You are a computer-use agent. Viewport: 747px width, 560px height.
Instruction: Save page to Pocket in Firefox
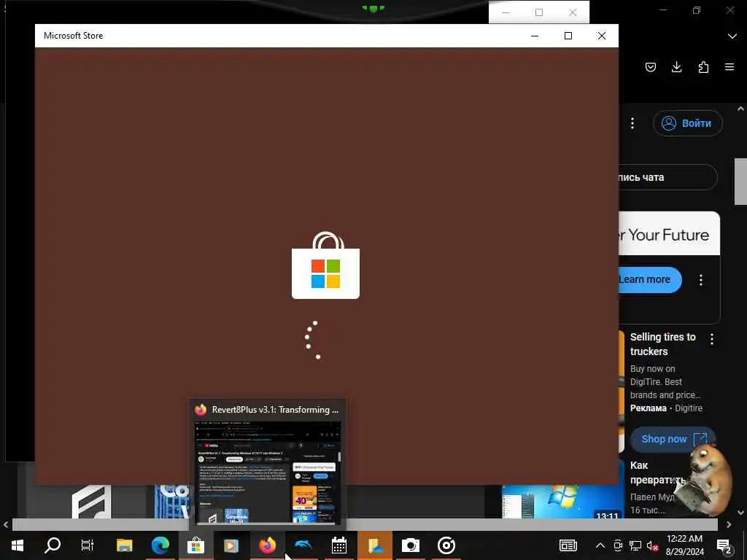650,67
